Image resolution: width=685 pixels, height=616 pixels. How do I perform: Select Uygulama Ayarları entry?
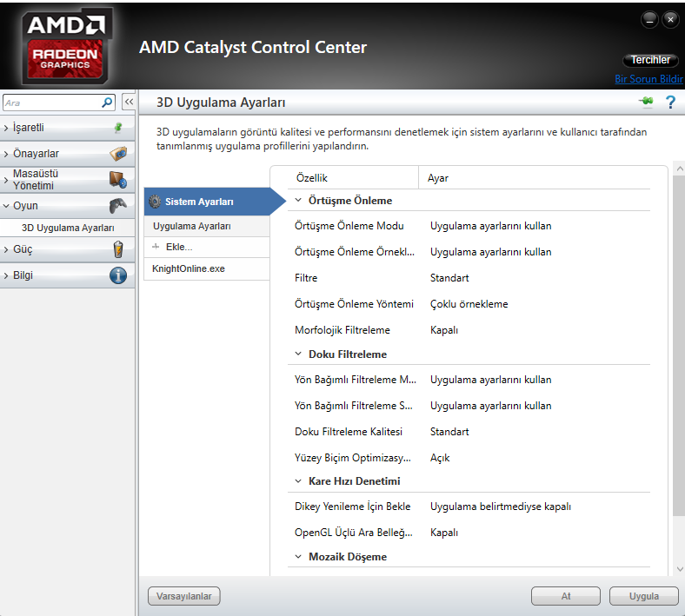point(207,226)
